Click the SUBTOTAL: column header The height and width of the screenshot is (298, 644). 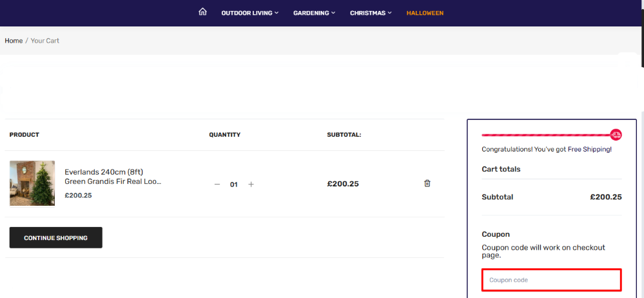coord(344,135)
